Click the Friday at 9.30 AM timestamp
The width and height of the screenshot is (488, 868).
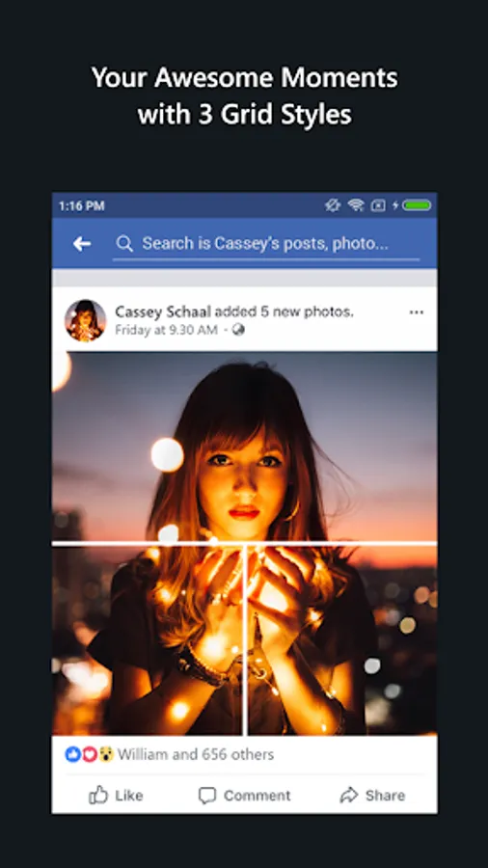pos(166,331)
